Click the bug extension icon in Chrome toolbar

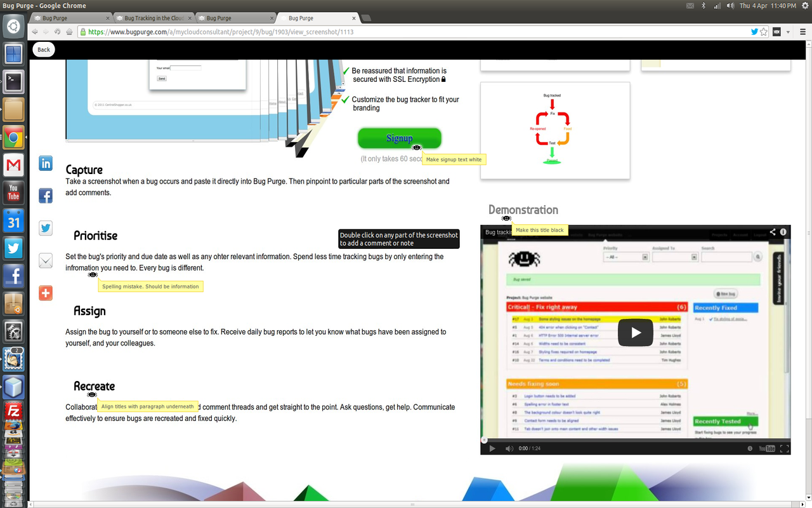[x=776, y=31]
